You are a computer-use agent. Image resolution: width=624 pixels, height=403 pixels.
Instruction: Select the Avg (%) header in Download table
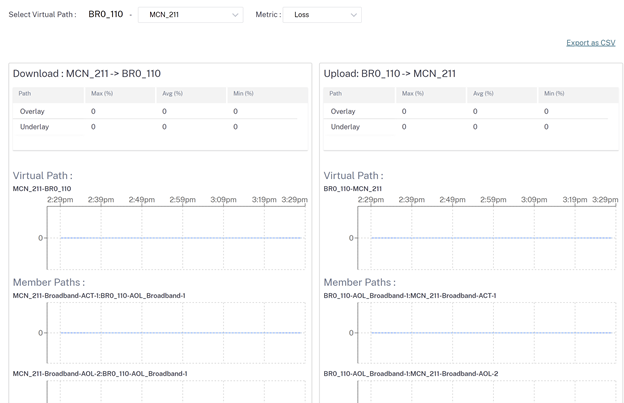coord(191,94)
